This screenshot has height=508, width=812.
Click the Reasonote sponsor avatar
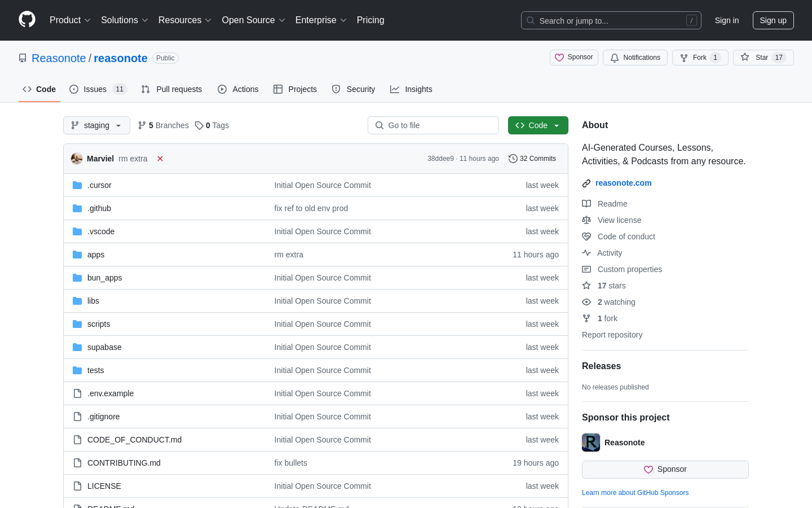pyautogui.click(x=591, y=443)
